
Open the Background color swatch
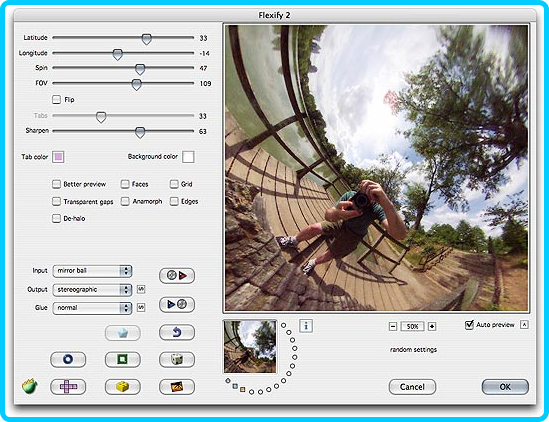click(x=188, y=157)
